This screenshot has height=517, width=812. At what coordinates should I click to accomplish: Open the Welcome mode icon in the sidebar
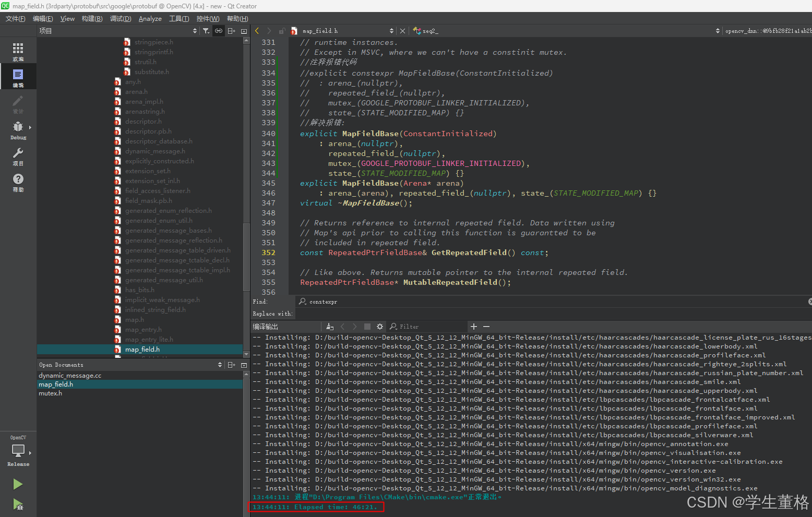[x=18, y=51]
